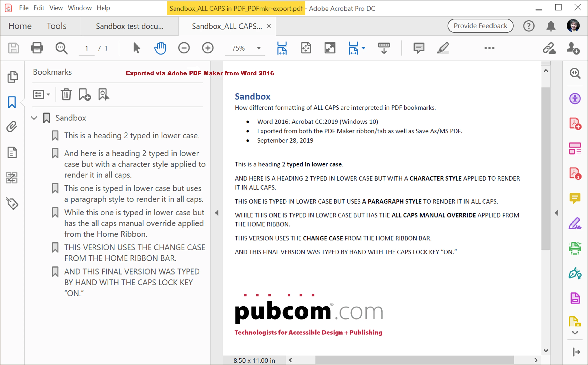
Task: Open bookmark options dropdown menu
Action: [42, 94]
